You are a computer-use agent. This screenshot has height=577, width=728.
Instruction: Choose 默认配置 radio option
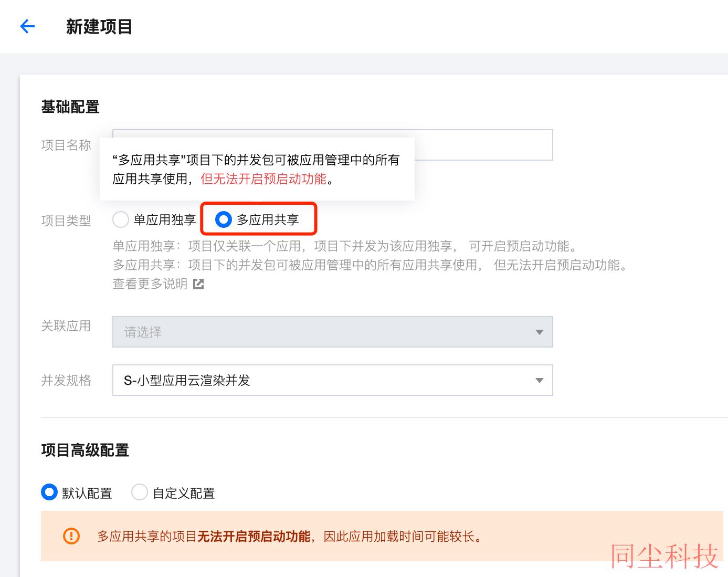tap(49, 492)
